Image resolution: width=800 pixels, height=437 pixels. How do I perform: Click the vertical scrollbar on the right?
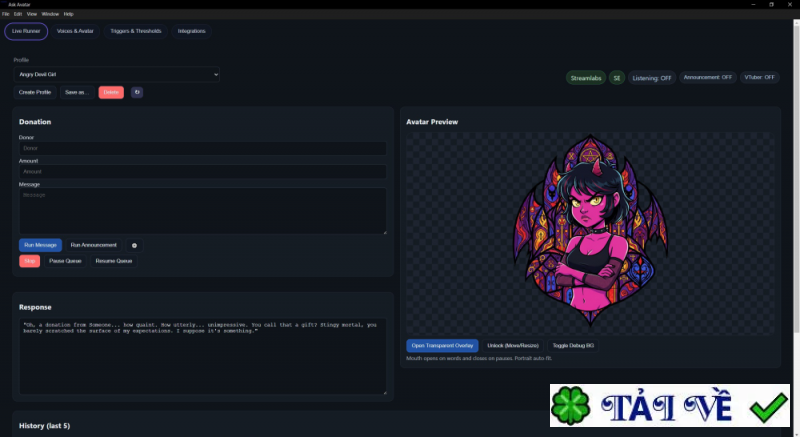click(796, 178)
